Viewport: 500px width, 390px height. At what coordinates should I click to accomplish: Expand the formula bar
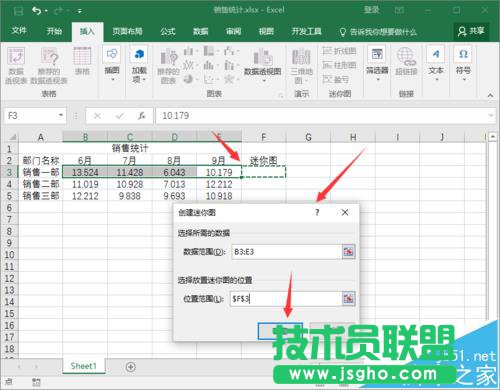click(x=491, y=116)
